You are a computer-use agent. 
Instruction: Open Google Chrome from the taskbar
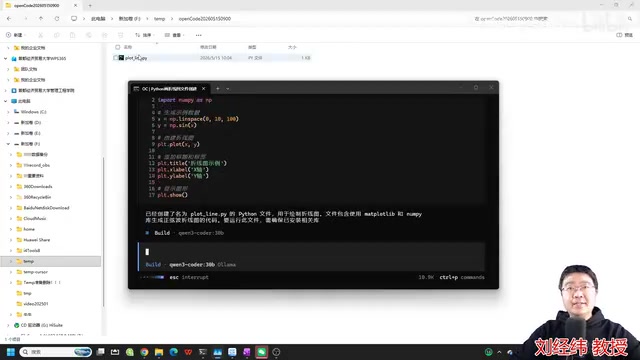pyautogui.click(x=144, y=352)
